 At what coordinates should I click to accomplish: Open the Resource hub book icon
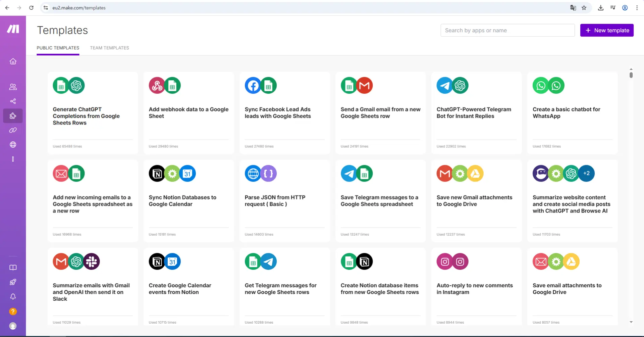[13, 268]
